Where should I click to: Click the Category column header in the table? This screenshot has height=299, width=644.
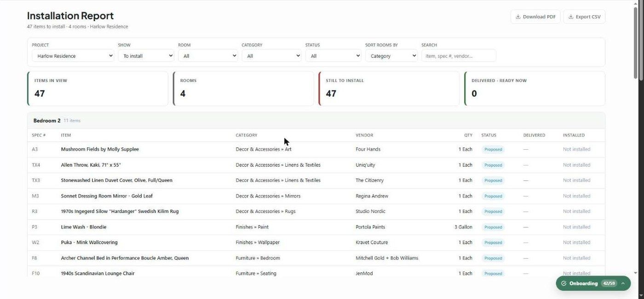pos(247,135)
